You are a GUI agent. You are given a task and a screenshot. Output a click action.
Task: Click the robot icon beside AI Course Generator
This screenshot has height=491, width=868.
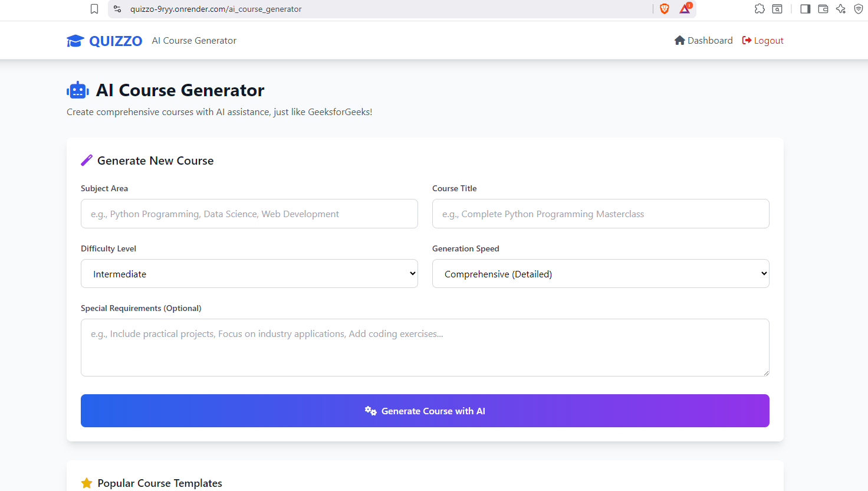78,90
